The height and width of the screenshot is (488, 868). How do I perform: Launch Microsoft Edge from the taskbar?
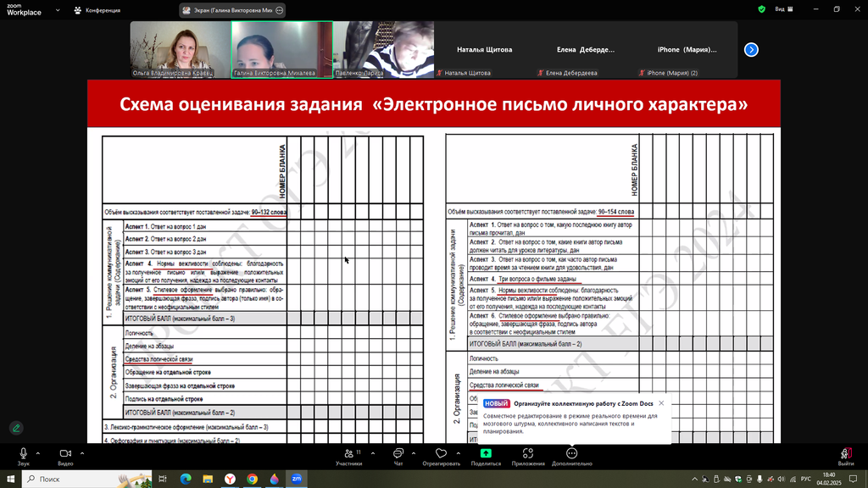(x=186, y=479)
